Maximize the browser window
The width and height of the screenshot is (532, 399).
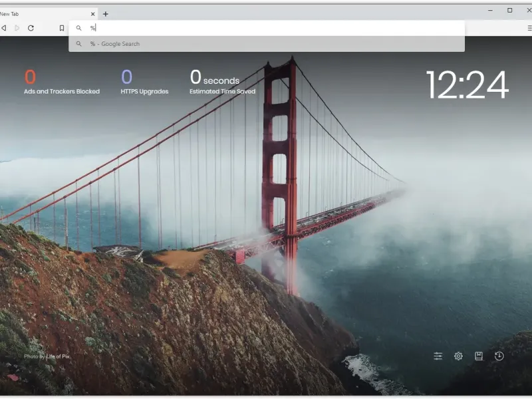509,11
